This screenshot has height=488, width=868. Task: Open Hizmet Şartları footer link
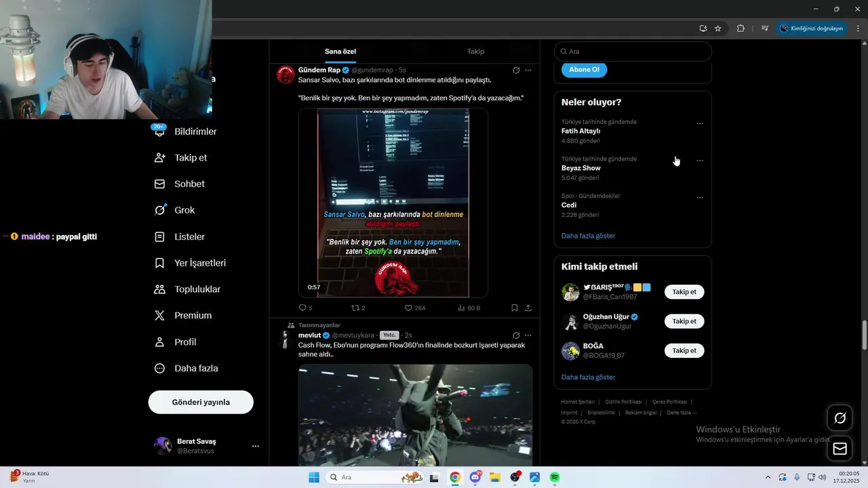pos(578,402)
